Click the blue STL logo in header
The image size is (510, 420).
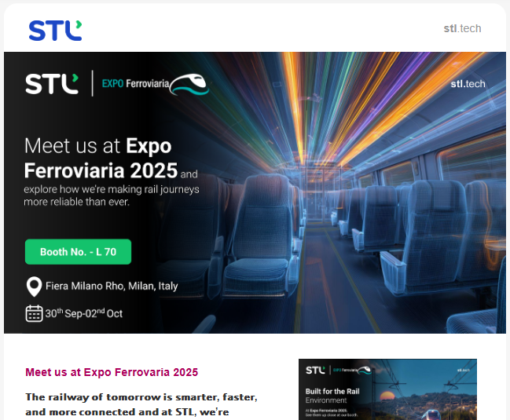[x=55, y=31]
